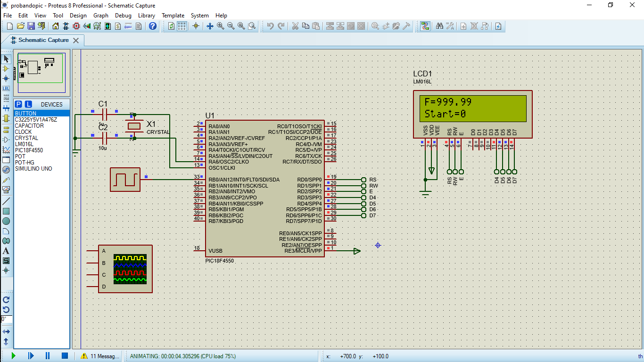Open the Template menu
The height and width of the screenshot is (362, 644).
click(x=173, y=16)
